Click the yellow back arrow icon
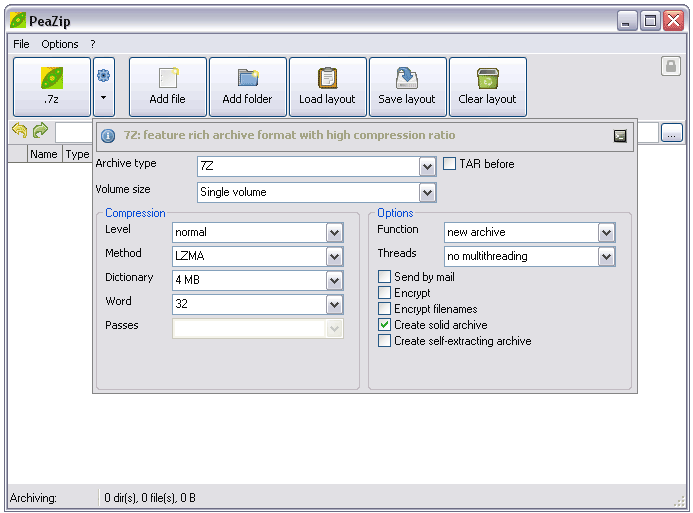This screenshot has width=693, height=513. coord(20,130)
